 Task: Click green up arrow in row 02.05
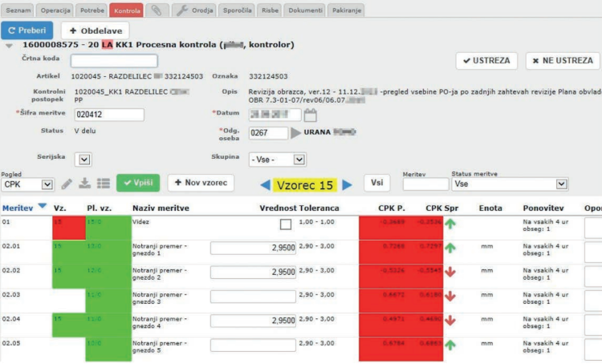(x=450, y=345)
